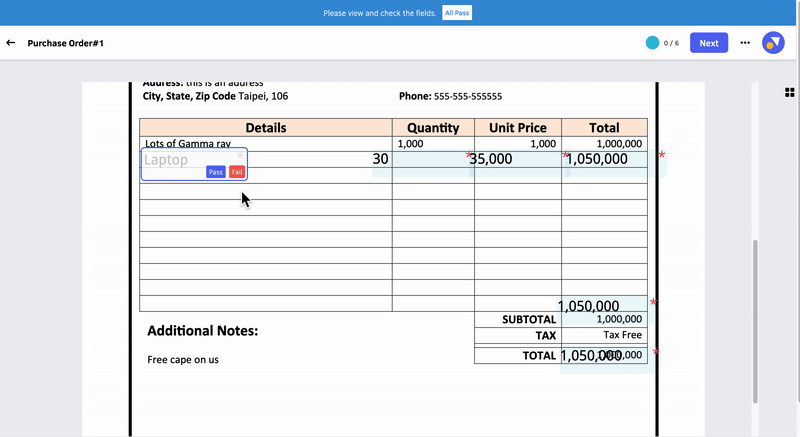This screenshot has width=800, height=437.
Task: Mark Laptop field as Pass
Action: pos(215,172)
